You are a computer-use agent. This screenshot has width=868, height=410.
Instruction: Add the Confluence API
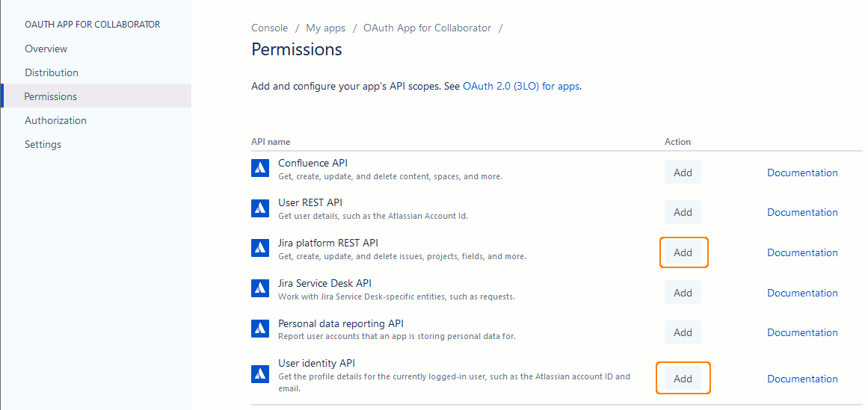click(683, 173)
